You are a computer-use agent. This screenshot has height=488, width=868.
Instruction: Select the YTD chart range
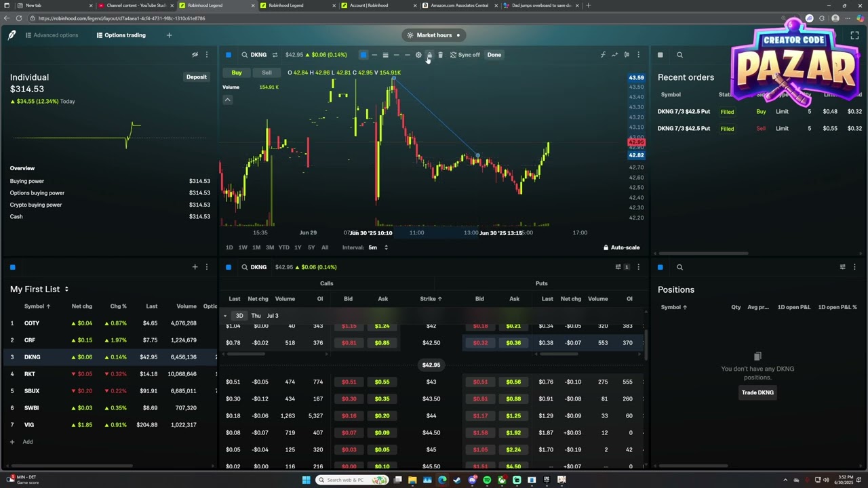(x=284, y=247)
